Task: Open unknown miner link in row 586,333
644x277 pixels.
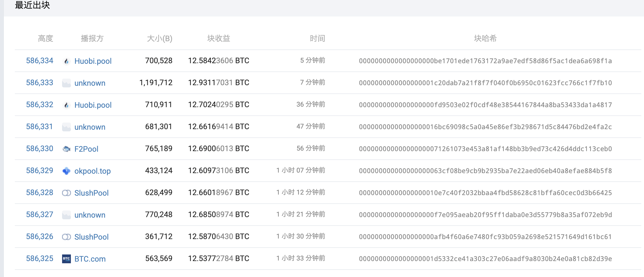Action: click(x=90, y=83)
